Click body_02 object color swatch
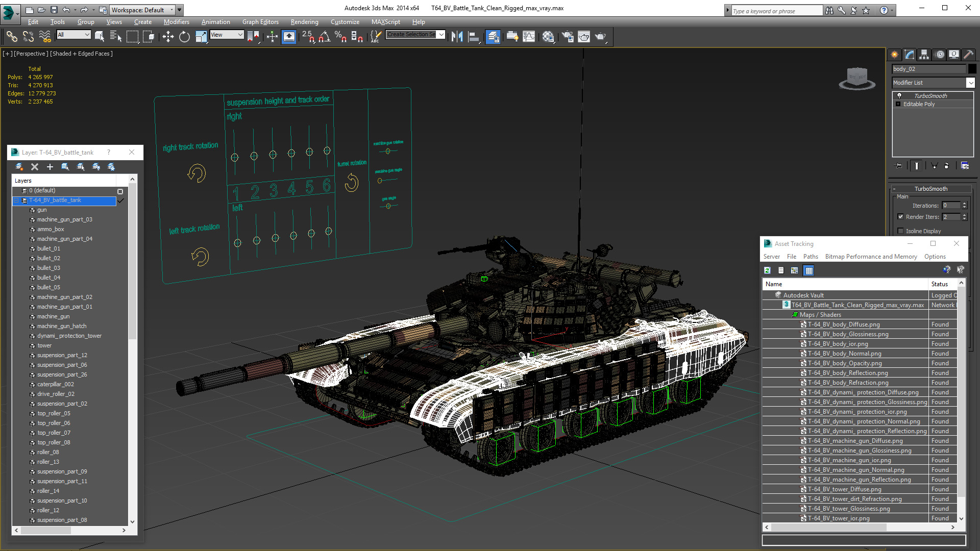980x551 pixels. pos(972,69)
